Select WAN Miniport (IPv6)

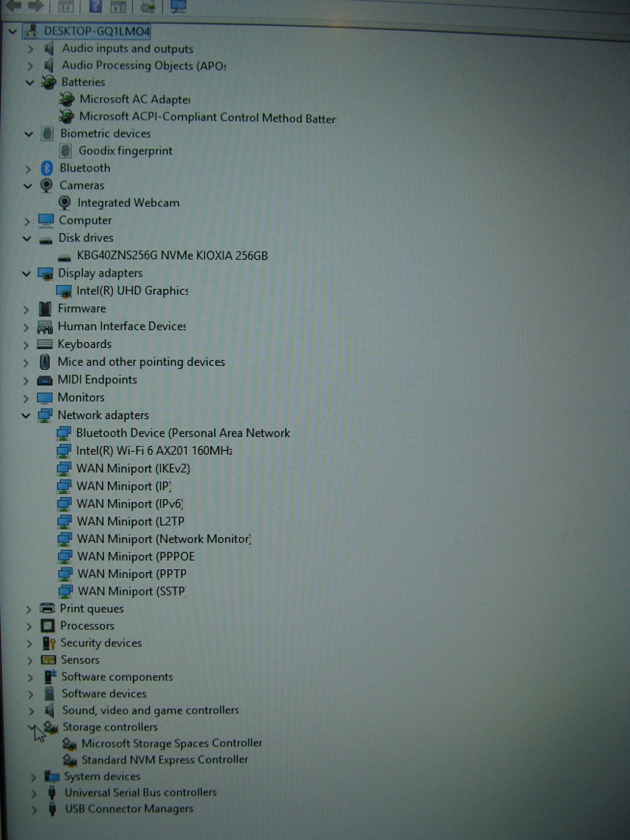click(130, 504)
